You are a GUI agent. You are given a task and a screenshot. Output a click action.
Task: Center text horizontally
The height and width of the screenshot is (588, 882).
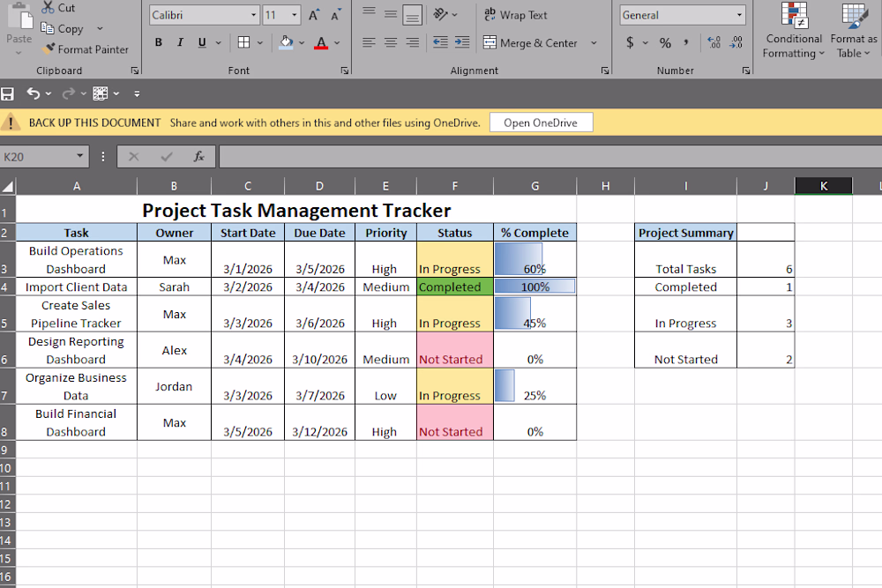tap(391, 42)
